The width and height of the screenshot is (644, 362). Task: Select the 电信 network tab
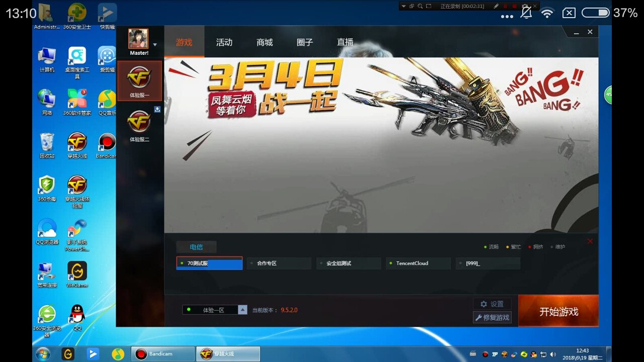click(196, 247)
